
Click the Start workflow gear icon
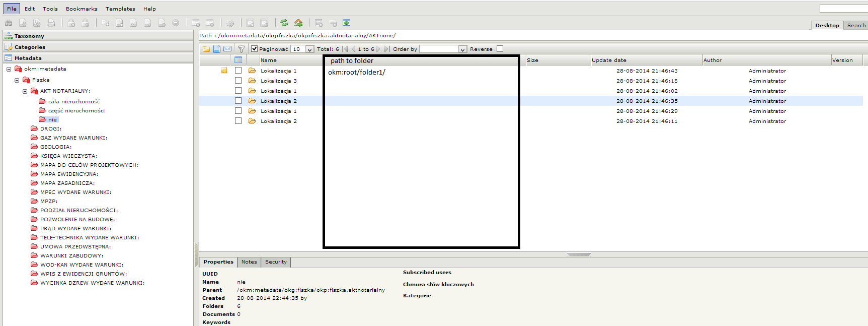click(230, 23)
